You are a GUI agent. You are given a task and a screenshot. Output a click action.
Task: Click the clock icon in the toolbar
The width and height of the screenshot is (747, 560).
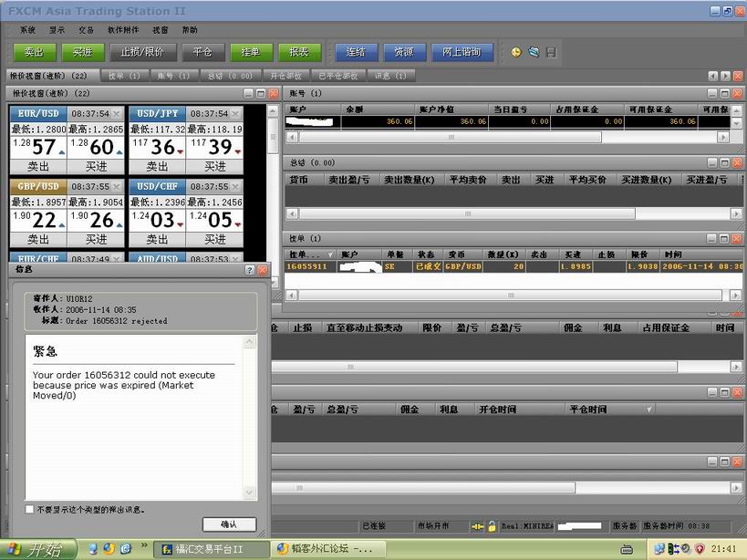(x=515, y=52)
